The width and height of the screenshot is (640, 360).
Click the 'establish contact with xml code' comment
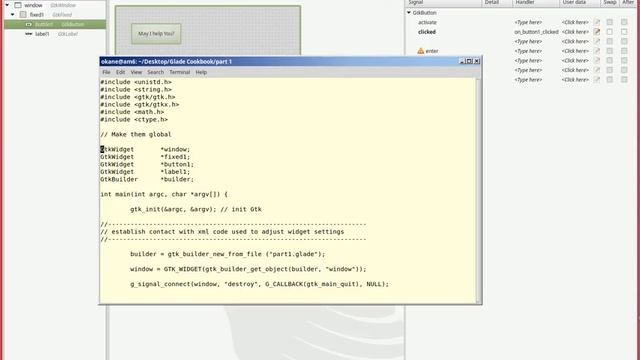pos(222,232)
